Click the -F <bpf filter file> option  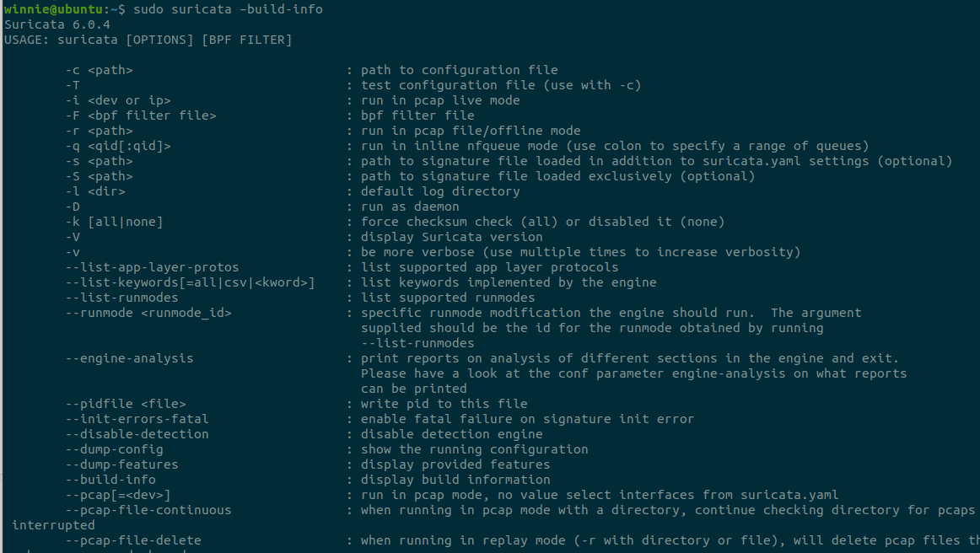(x=141, y=115)
